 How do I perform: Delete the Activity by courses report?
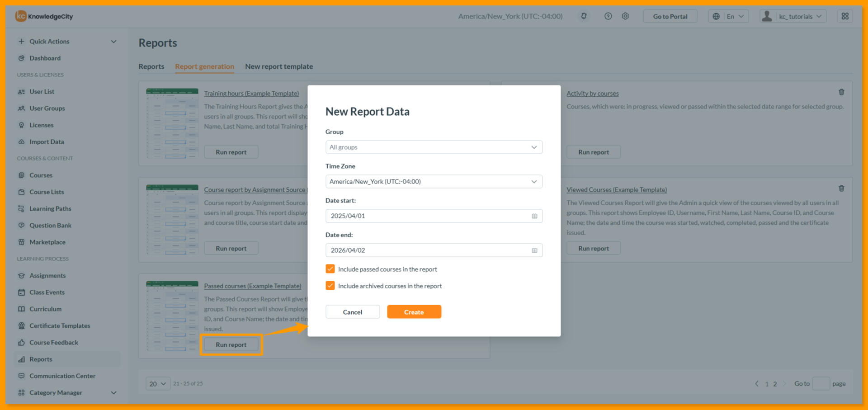[841, 92]
